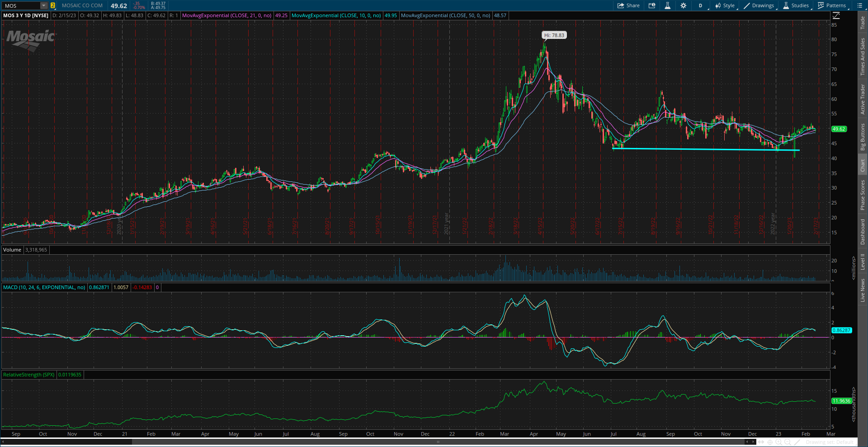Open the Drawings tools menu
The width and height of the screenshot is (868, 447).
759,5
